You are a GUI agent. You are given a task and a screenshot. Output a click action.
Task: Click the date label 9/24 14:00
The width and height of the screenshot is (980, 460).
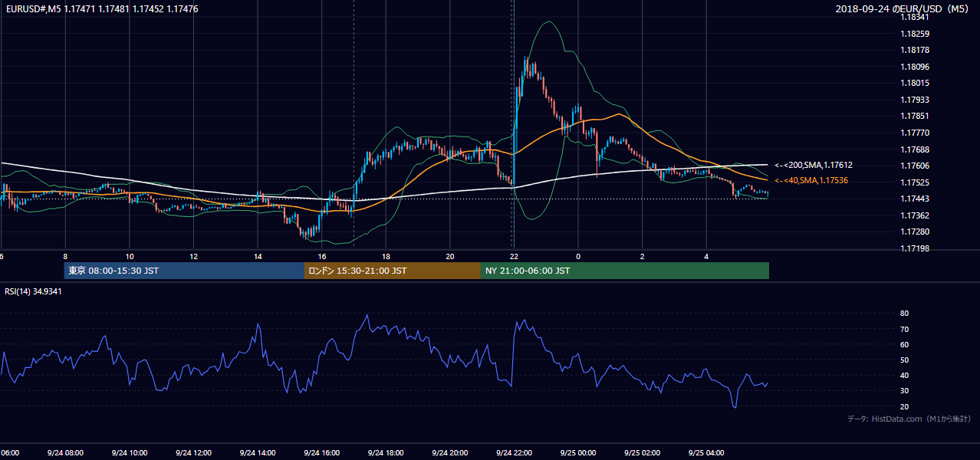pyautogui.click(x=258, y=453)
